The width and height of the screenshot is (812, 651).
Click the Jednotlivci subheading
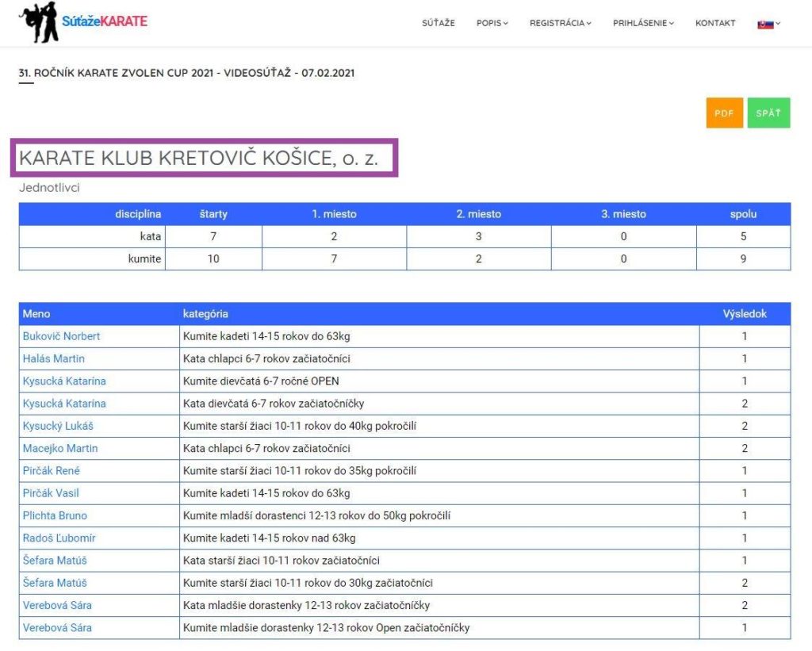[49, 187]
